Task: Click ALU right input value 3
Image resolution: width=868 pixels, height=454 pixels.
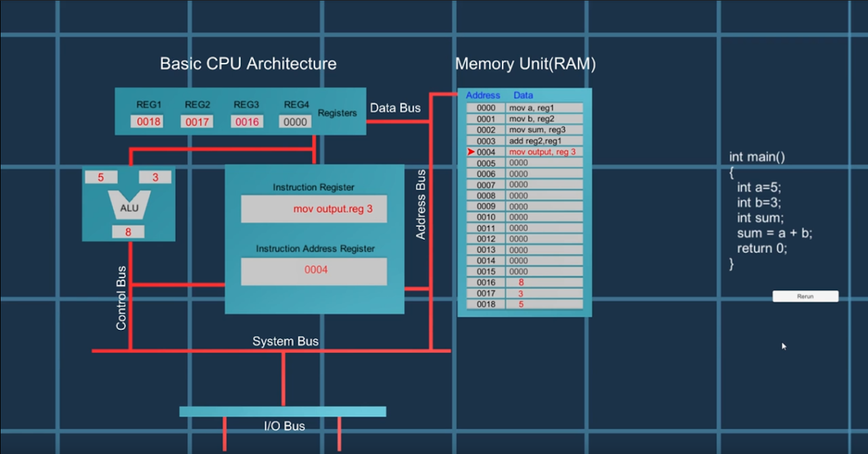Action: pos(155,177)
